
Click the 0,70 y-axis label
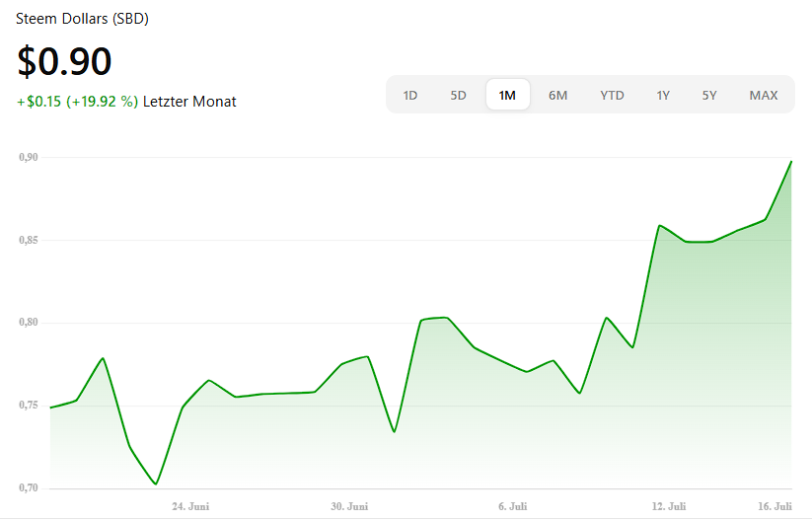(x=29, y=487)
